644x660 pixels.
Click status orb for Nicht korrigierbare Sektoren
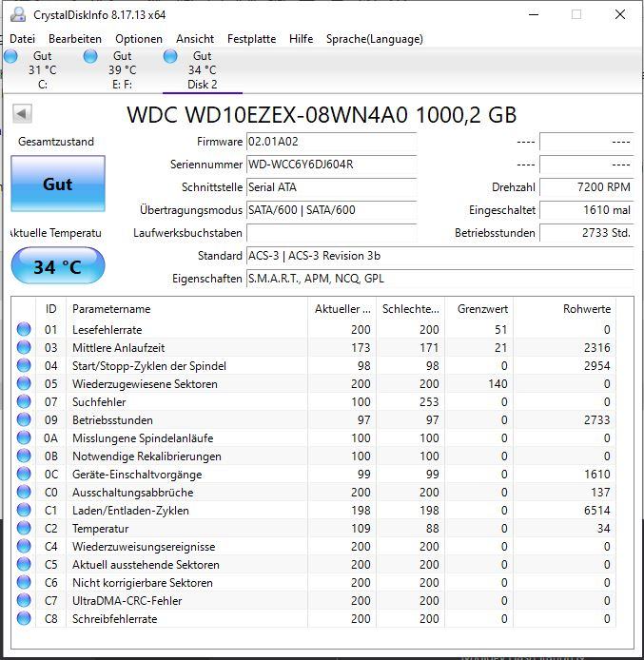point(24,583)
